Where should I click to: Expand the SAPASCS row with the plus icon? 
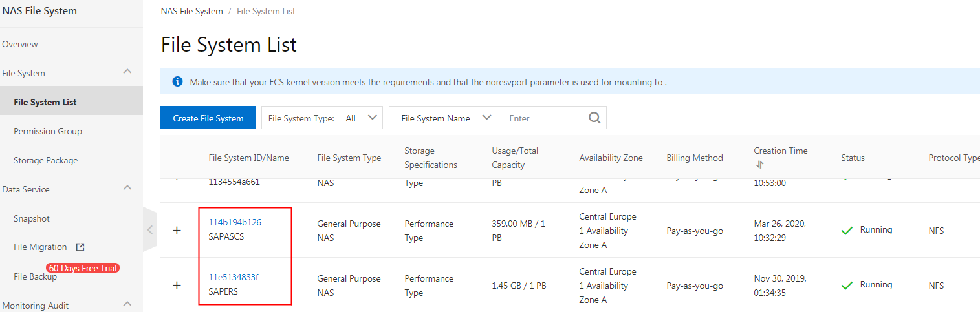click(177, 231)
